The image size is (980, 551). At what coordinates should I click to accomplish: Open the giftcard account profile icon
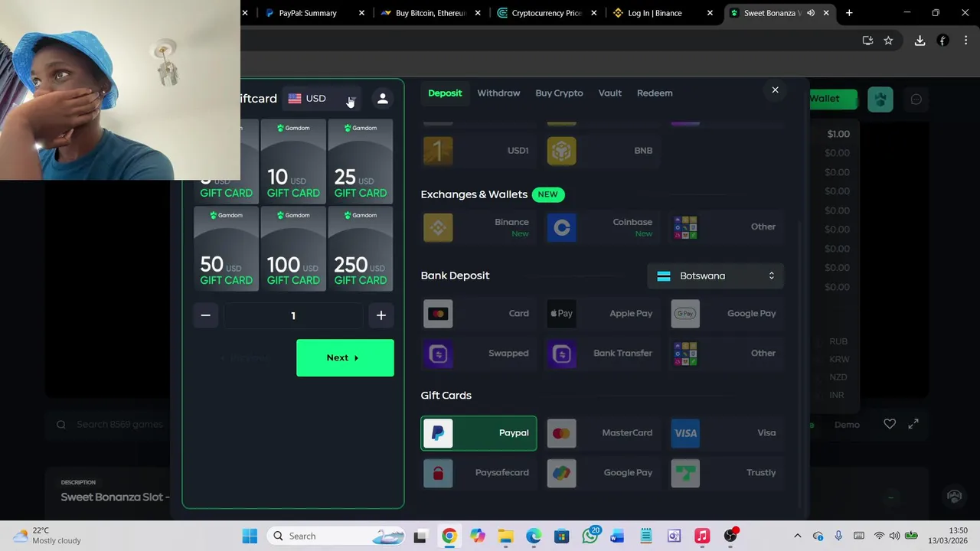coord(383,99)
